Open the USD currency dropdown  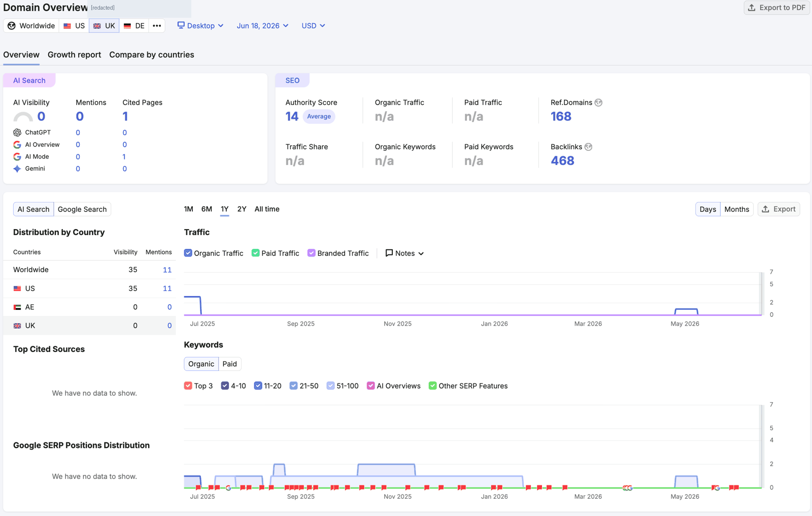coord(313,26)
